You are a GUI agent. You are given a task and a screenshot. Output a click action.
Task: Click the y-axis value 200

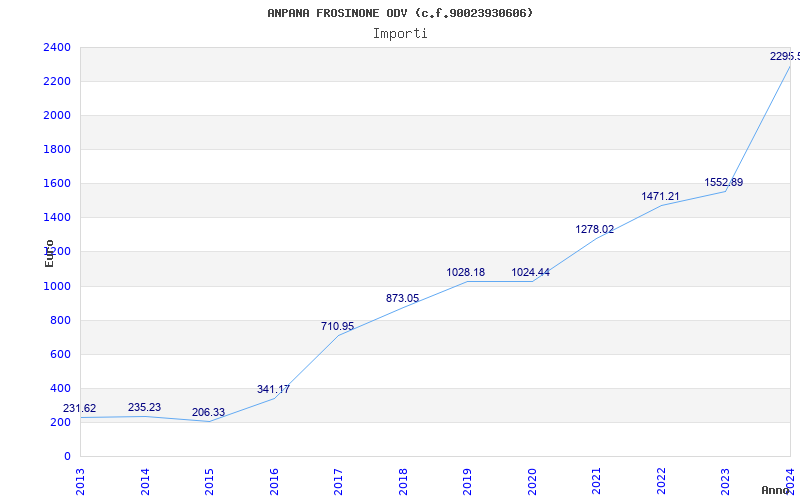coord(60,422)
